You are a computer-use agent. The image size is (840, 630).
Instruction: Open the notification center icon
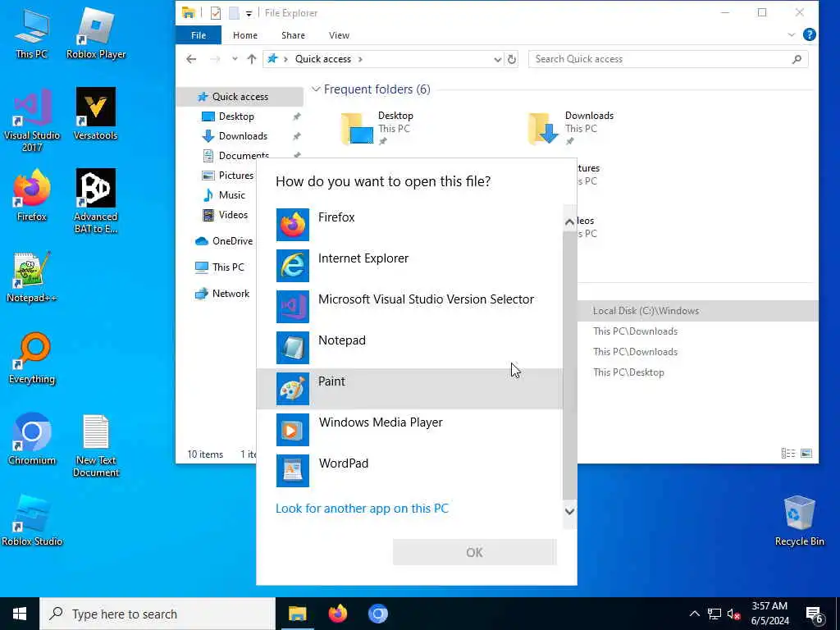point(815,615)
